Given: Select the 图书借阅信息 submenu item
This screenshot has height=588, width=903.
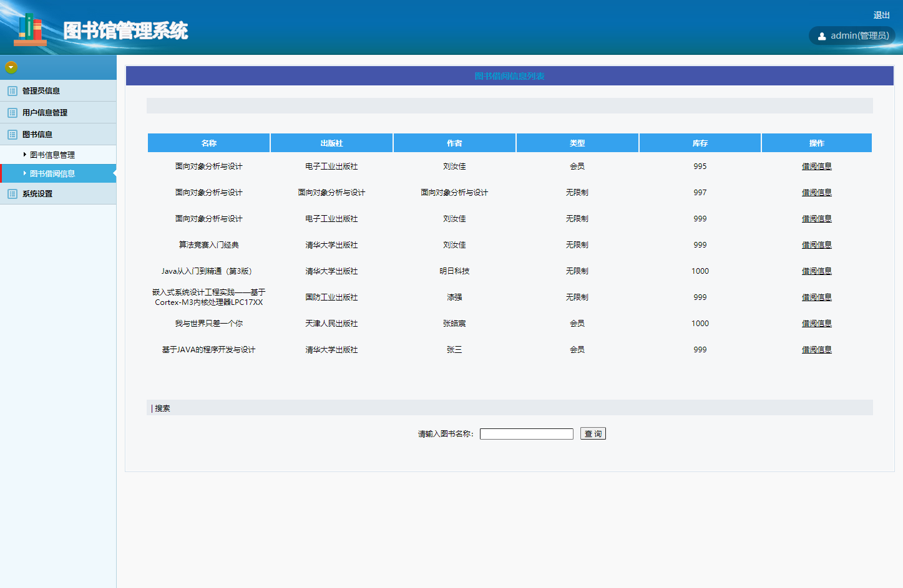Looking at the screenshot, I should [52, 174].
